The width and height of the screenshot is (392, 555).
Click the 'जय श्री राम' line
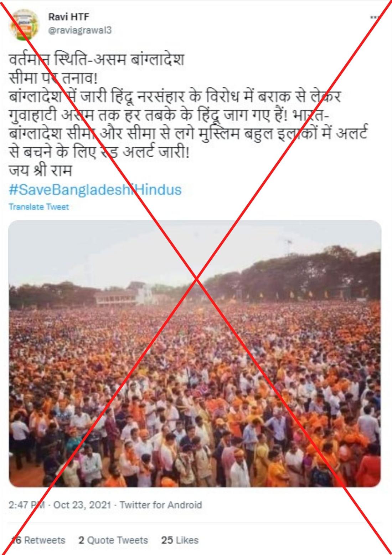40,171
